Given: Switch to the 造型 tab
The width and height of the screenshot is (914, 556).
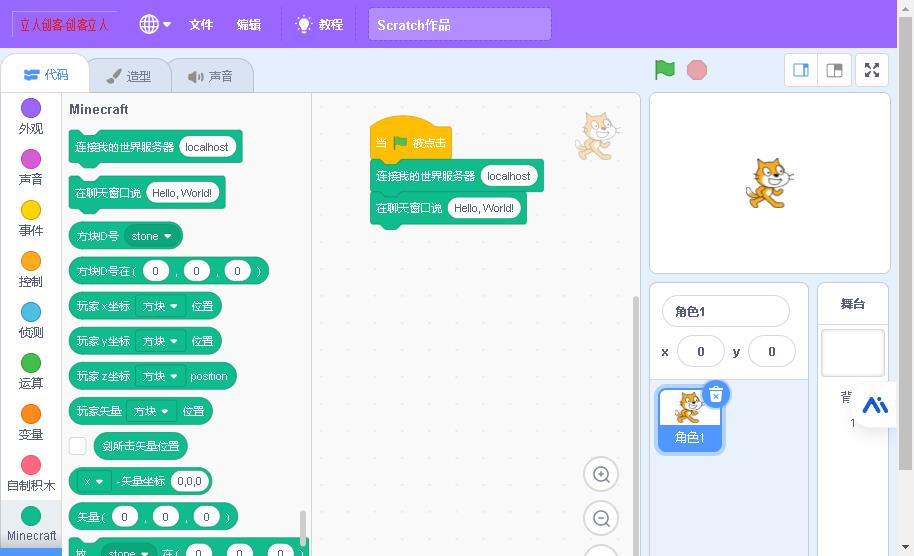Looking at the screenshot, I should [x=129, y=76].
